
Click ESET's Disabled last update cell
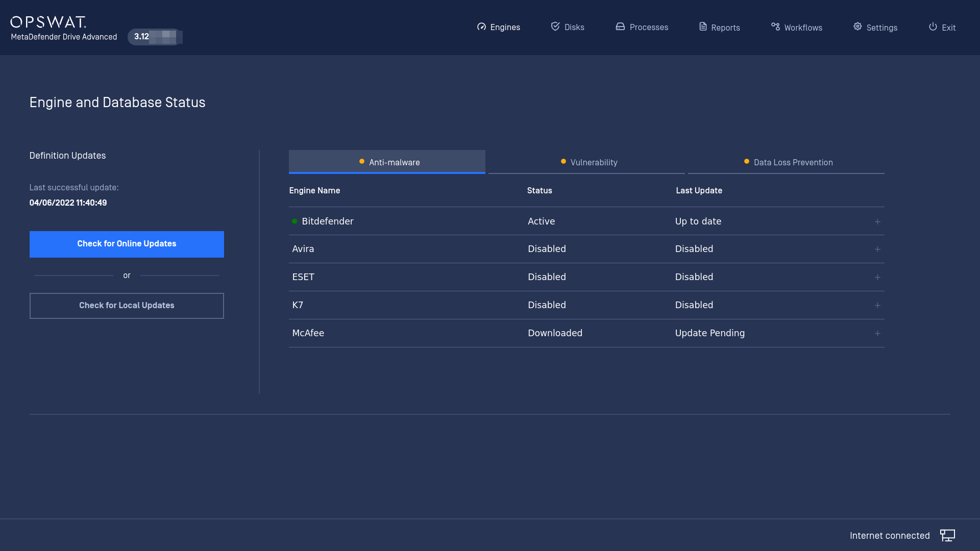point(694,277)
